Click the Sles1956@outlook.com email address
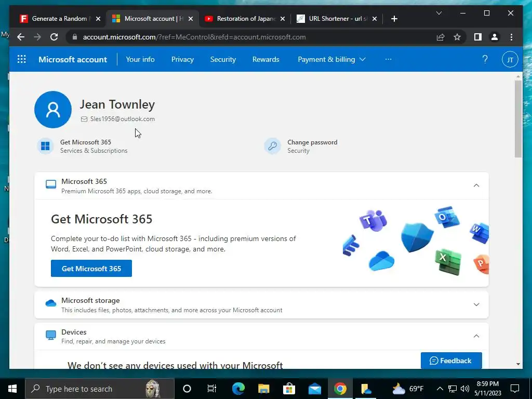 (123, 119)
